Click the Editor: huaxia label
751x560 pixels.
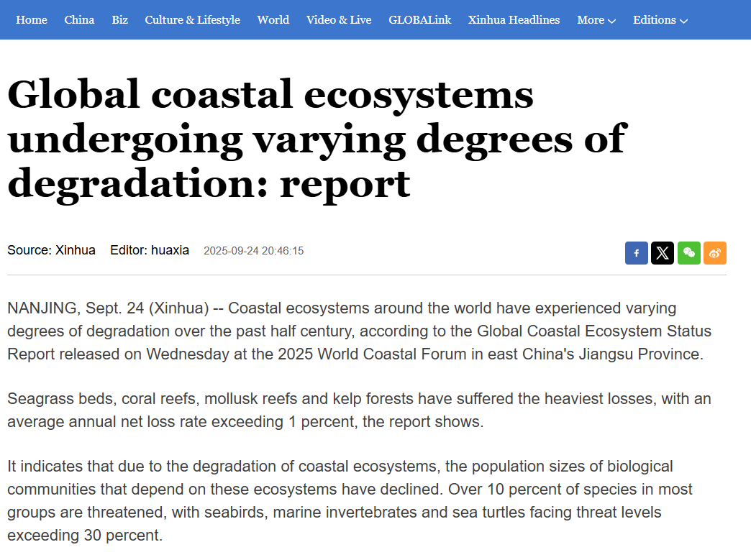150,250
